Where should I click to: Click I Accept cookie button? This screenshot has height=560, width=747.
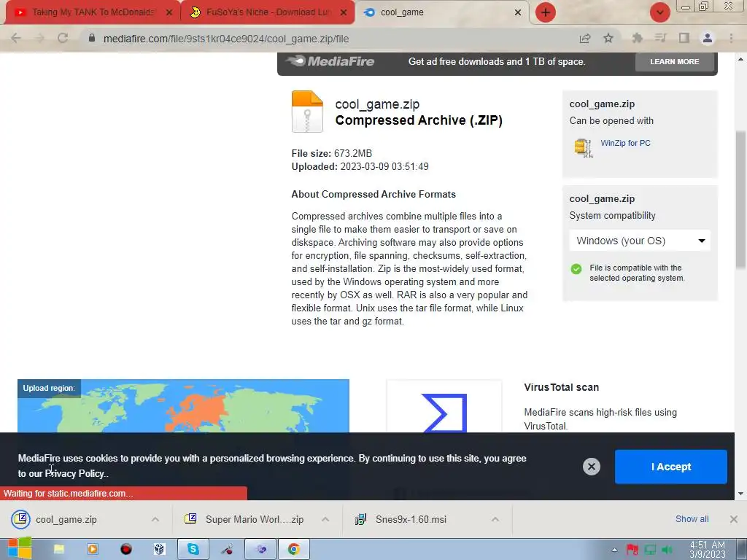click(671, 467)
